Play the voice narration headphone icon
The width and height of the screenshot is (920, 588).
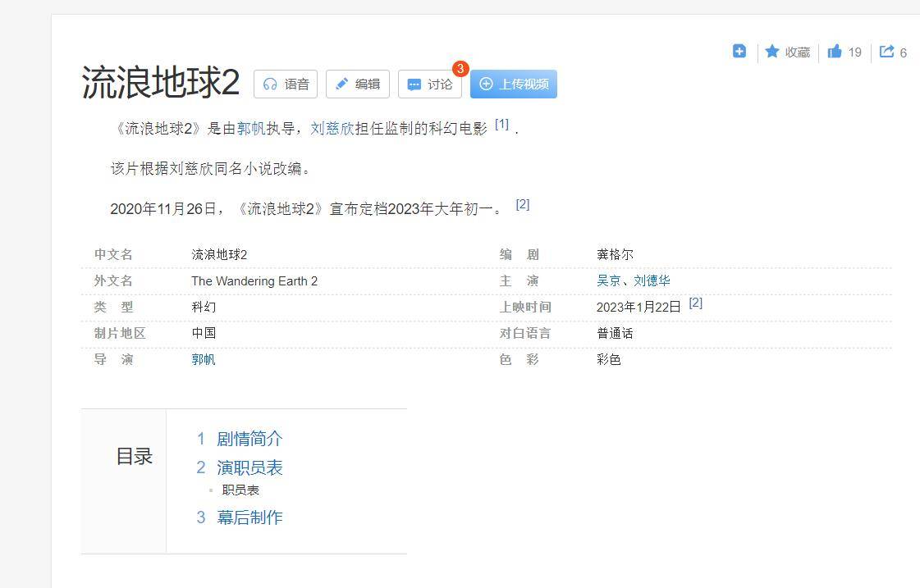(271, 83)
